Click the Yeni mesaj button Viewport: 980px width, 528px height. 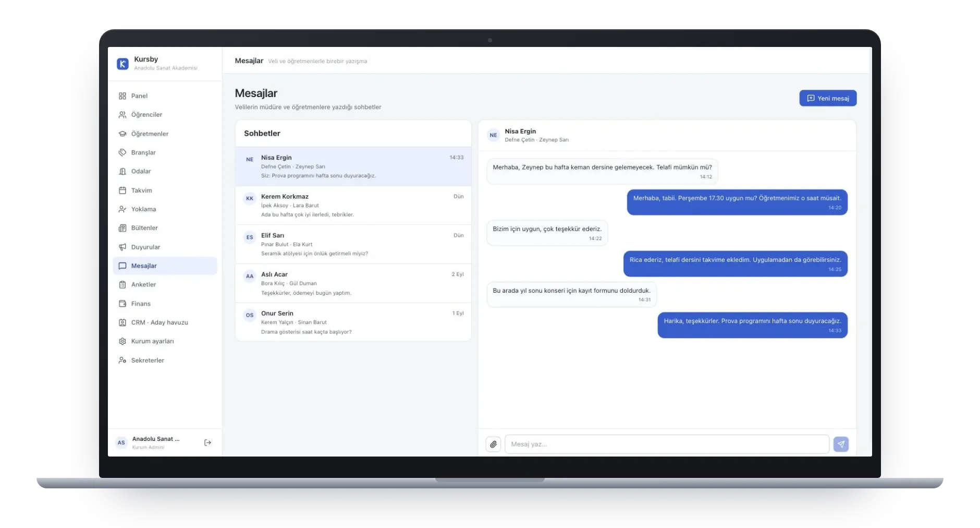pyautogui.click(x=828, y=99)
